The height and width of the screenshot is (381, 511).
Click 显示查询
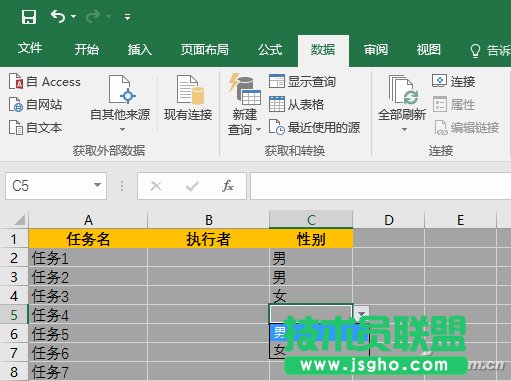(302, 81)
